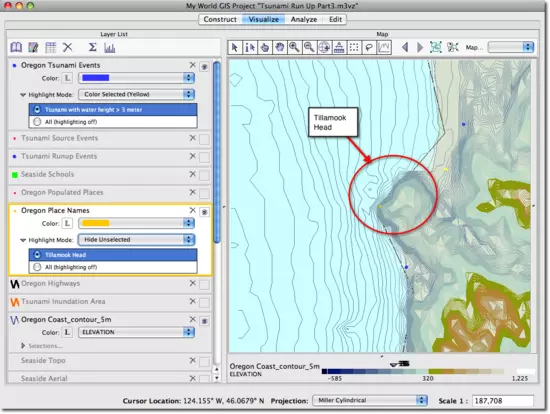Open the ELEVATION color dropdown
The image size is (550, 414).
(x=136, y=332)
